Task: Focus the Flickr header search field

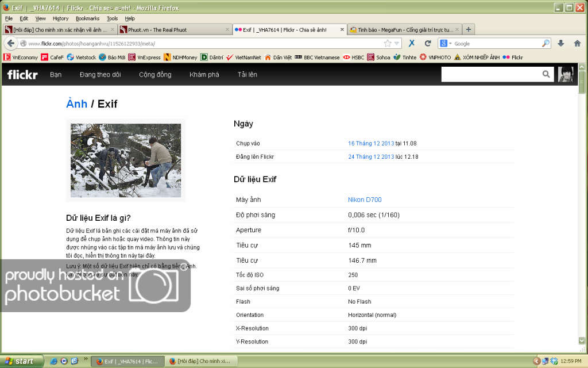Action: pyautogui.click(x=492, y=74)
